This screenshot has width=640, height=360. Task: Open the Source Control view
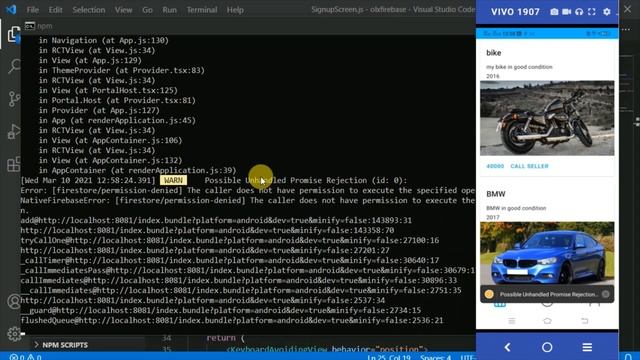(13, 99)
